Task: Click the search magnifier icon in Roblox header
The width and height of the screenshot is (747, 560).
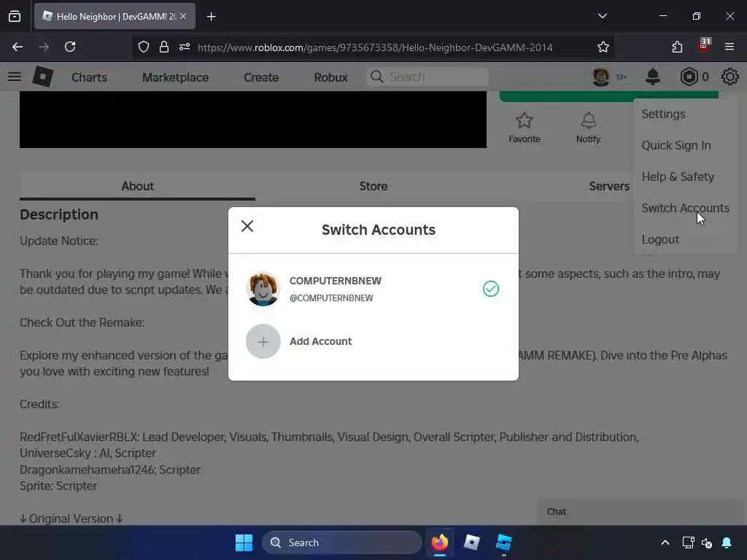Action: (x=376, y=77)
